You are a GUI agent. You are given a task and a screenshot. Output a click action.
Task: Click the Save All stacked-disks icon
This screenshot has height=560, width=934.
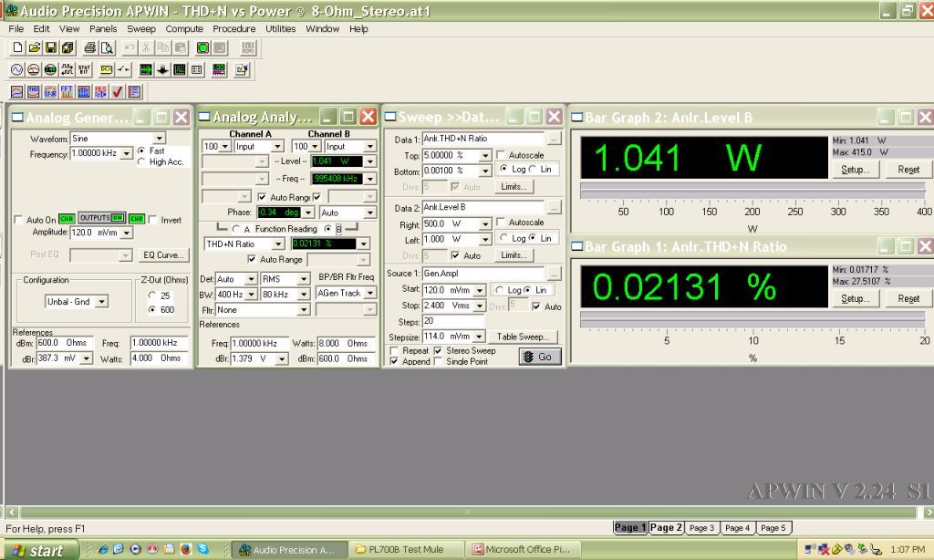[x=67, y=47]
